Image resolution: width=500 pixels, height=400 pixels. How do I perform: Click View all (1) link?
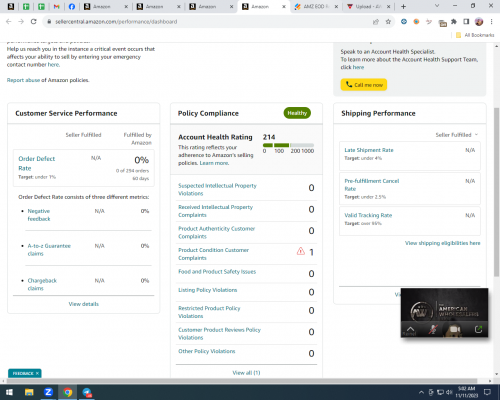[246, 373]
